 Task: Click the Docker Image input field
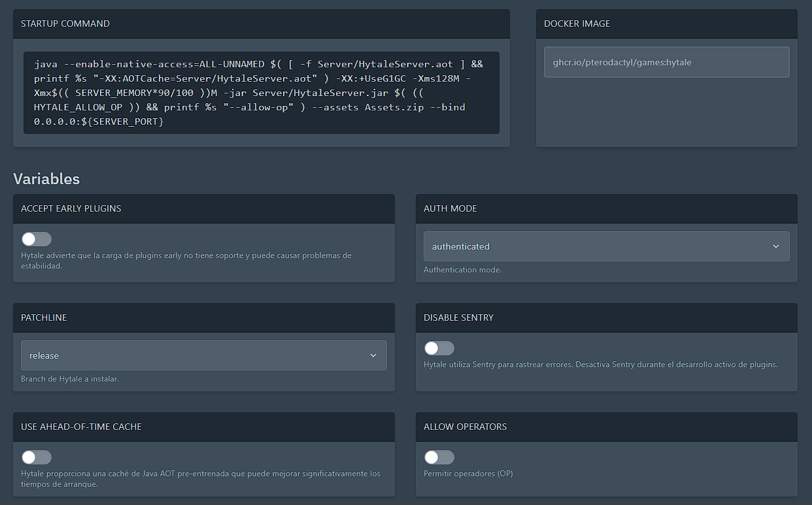click(666, 61)
